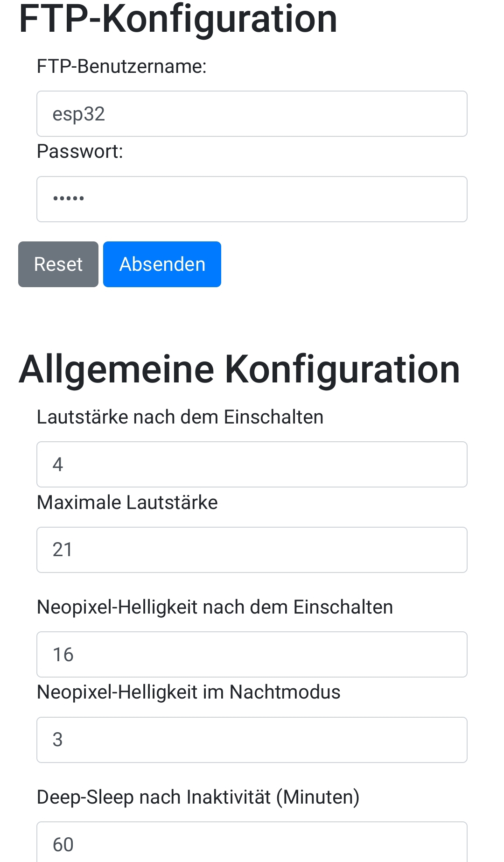The height and width of the screenshot is (862, 504).
Task: Select Neopixel-Helligkeit nach dem Einschalten field
Action: click(x=252, y=655)
